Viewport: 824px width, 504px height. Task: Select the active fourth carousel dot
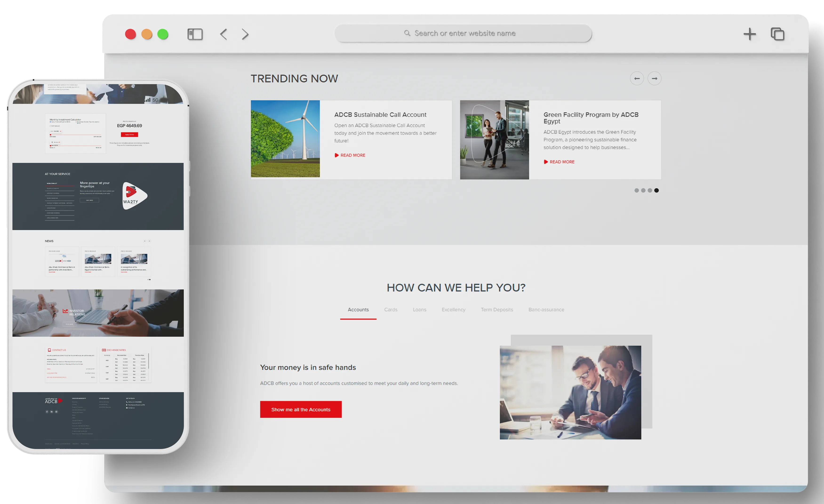click(x=656, y=190)
